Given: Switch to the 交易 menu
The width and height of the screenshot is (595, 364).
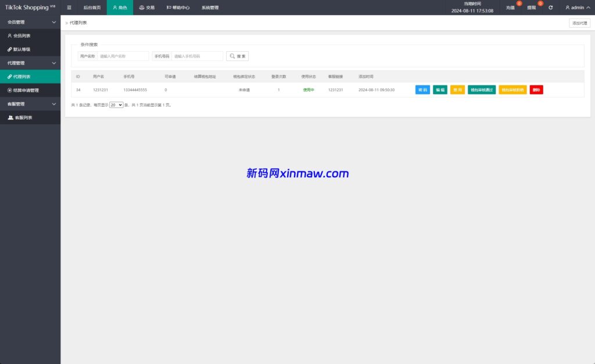Looking at the screenshot, I should (148, 7).
